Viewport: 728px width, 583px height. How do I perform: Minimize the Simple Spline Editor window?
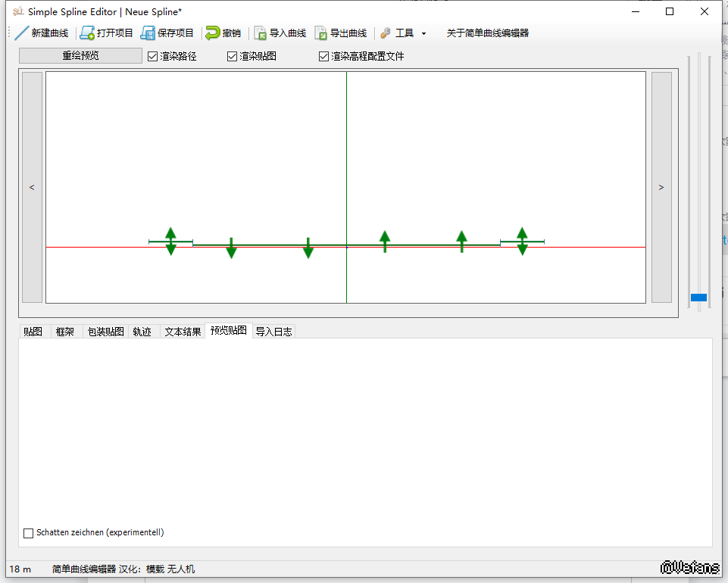(636, 11)
